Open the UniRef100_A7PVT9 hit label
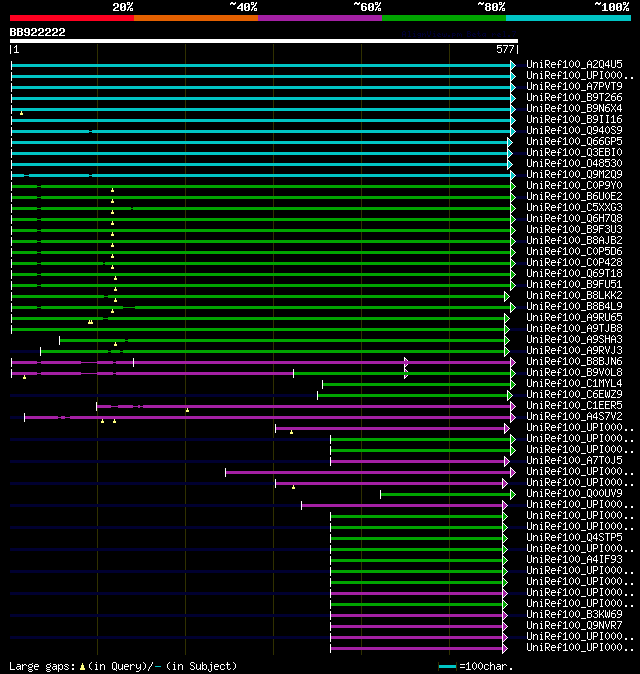This screenshot has height=674, width=640. pos(574,86)
